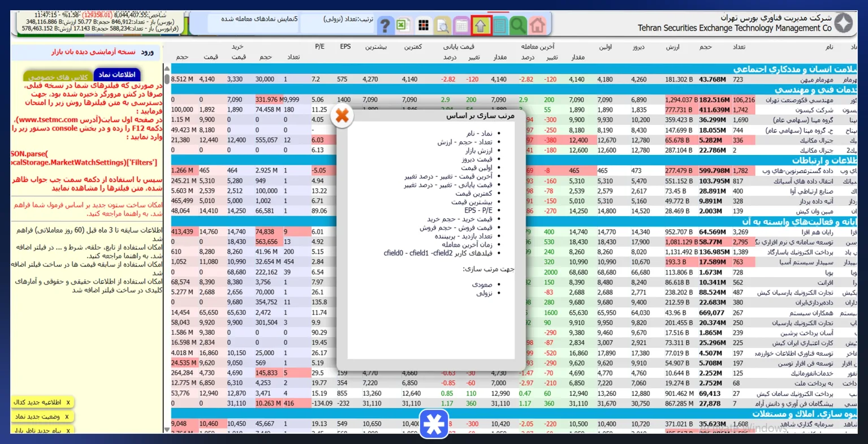Choose 'صعودی' ascending sort direction
This screenshot has width=868, height=444.
(482, 284)
